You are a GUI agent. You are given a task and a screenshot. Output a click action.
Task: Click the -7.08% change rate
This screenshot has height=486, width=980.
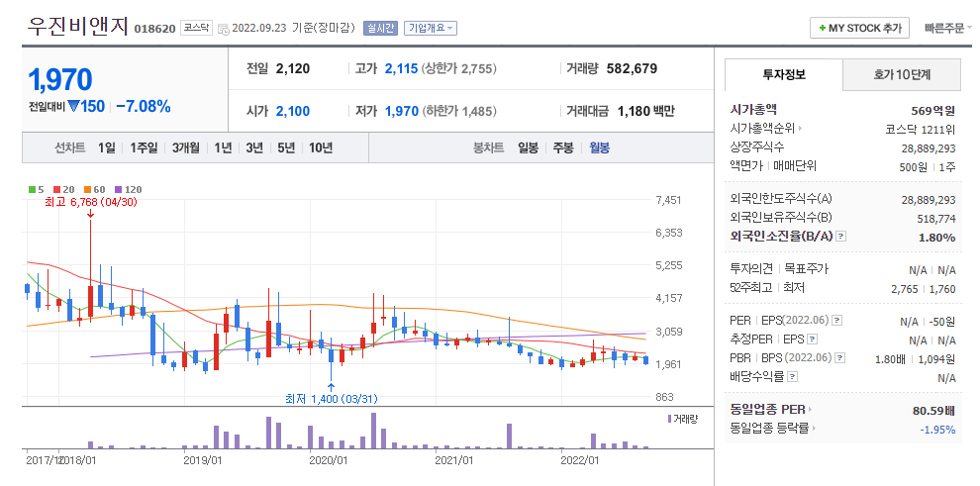(x=144, y=106)
